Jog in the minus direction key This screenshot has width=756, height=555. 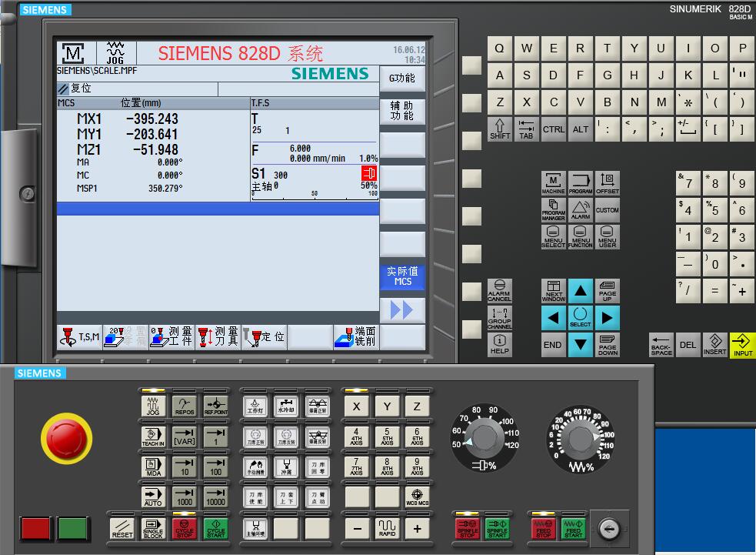pos(357,529)
